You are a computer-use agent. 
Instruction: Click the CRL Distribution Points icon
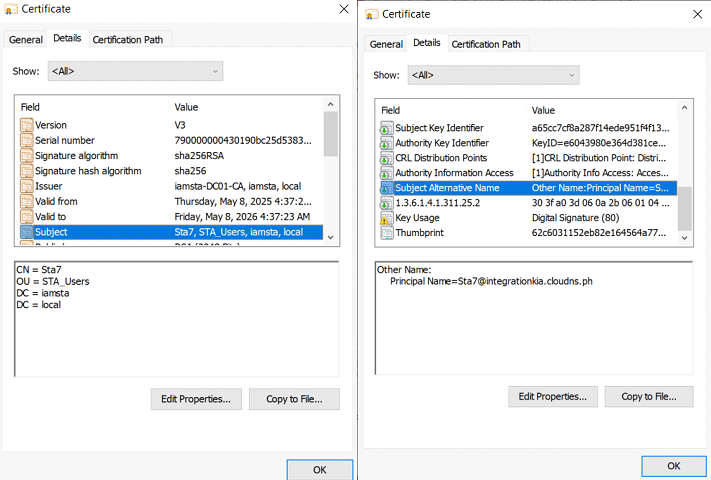386,158
